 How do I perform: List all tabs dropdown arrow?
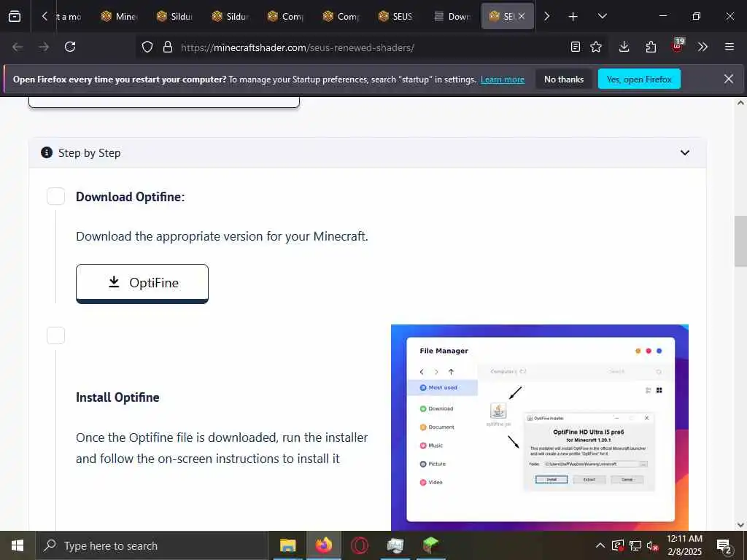(x=602, y=16)
